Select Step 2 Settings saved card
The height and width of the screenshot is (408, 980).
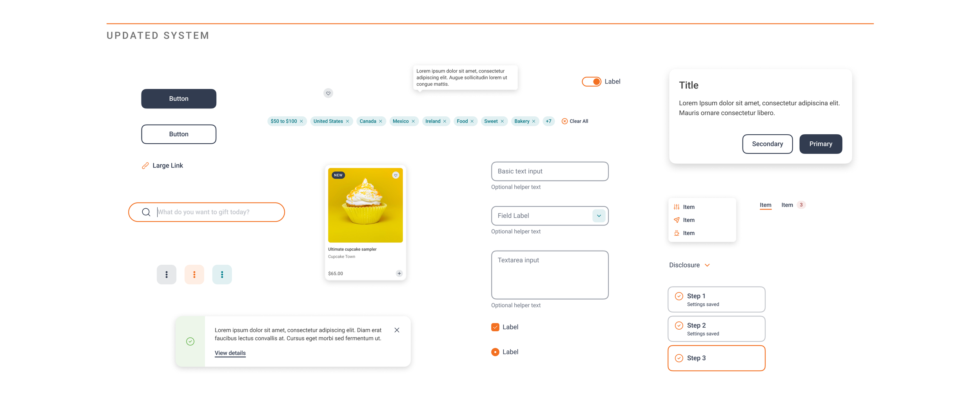[x=716, y=329]
